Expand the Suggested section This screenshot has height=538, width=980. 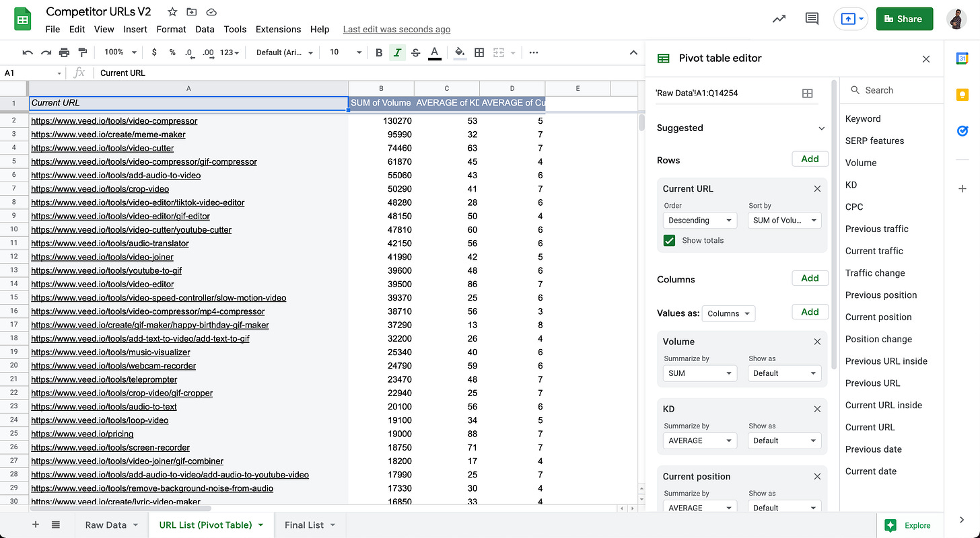click(x=821, y=128)
